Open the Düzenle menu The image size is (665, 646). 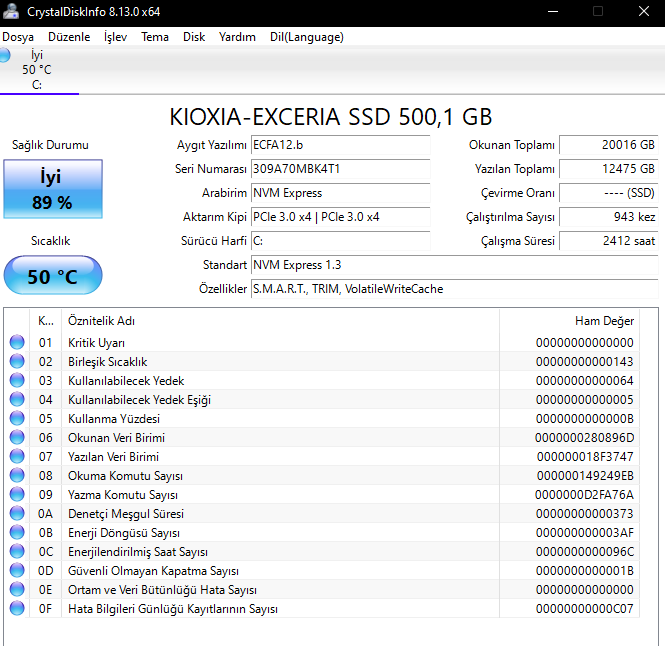coord(69,37)
